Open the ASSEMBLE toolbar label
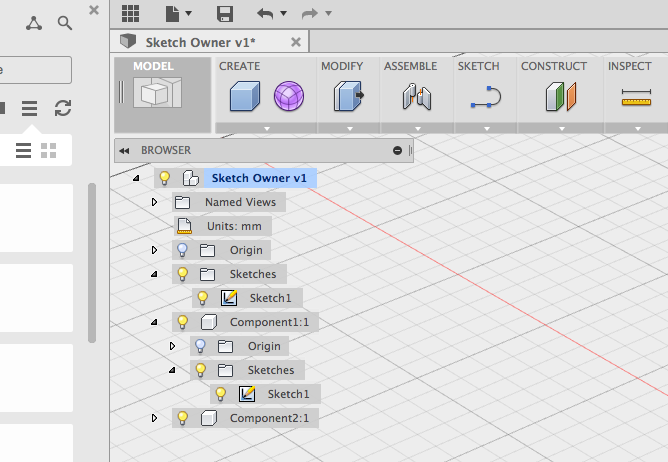 point(410,66)
